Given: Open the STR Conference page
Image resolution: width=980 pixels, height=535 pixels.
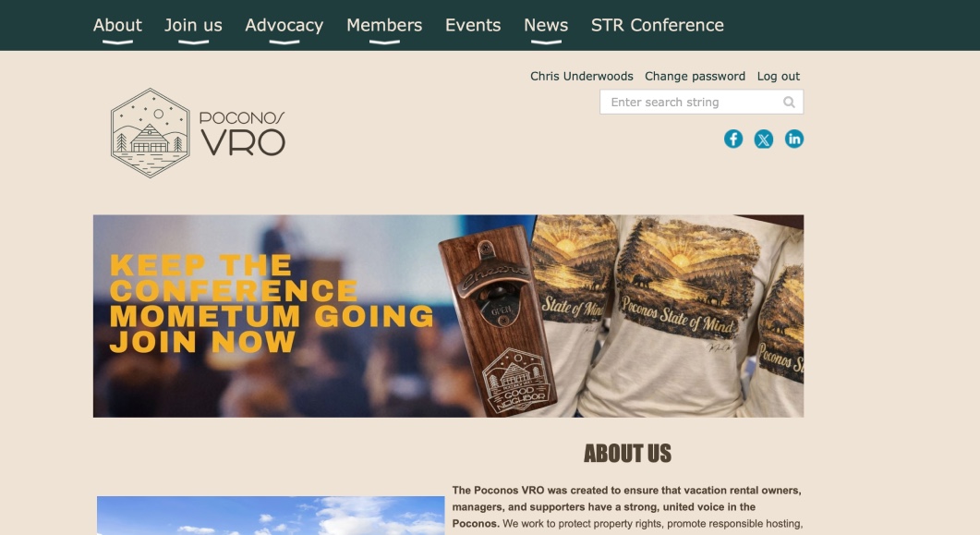Looking at the screenshot, I should pyautogui.click(x=658, y=25).
